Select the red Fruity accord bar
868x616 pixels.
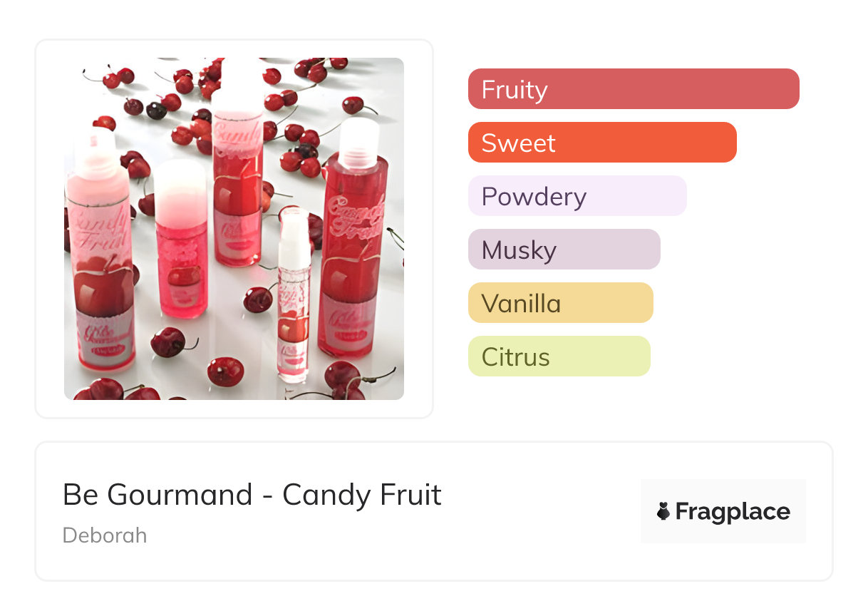click(633, 89)
